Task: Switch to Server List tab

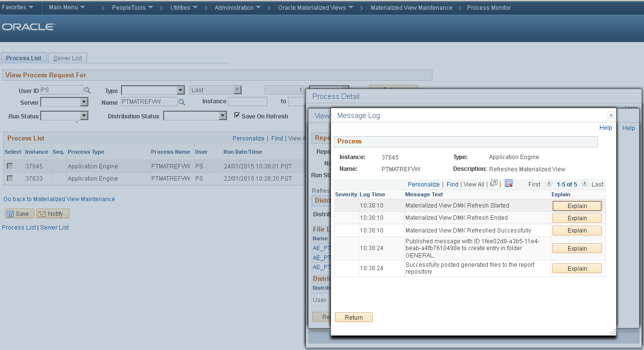Action: pos(68,58)
